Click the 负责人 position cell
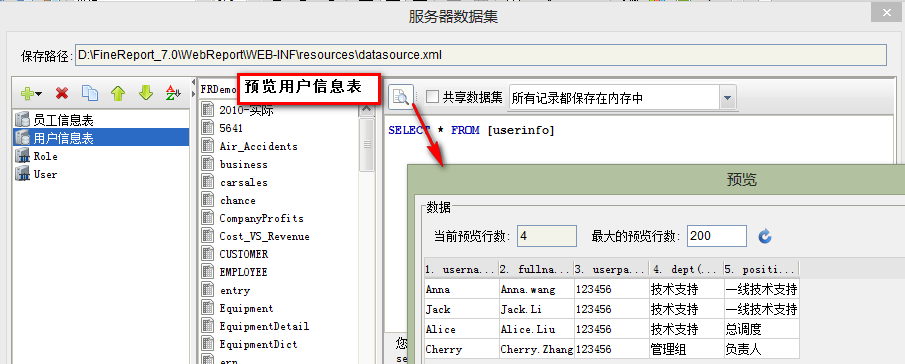 [x=761, y=349]
